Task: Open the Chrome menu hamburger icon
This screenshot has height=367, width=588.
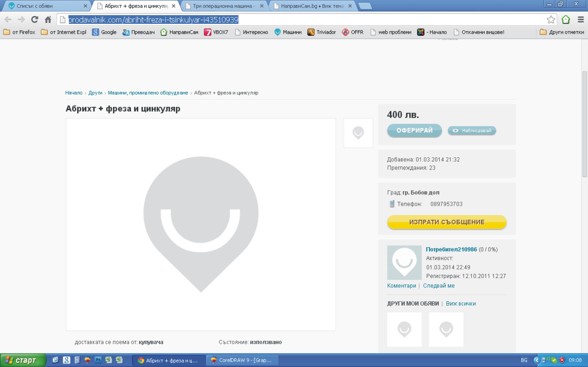Action: (581, 19)
